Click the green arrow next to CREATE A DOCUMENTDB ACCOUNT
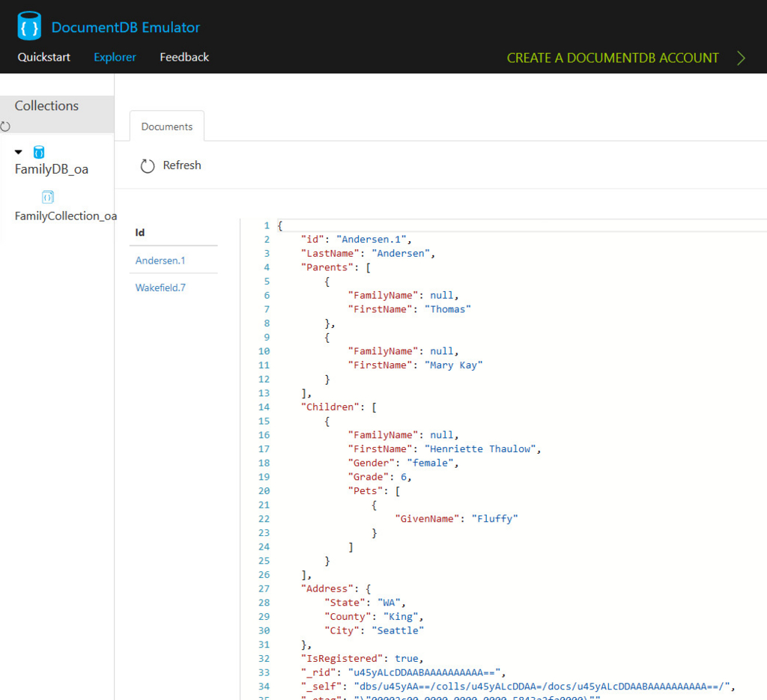This screenshot has height=700, width=767. 740,58
